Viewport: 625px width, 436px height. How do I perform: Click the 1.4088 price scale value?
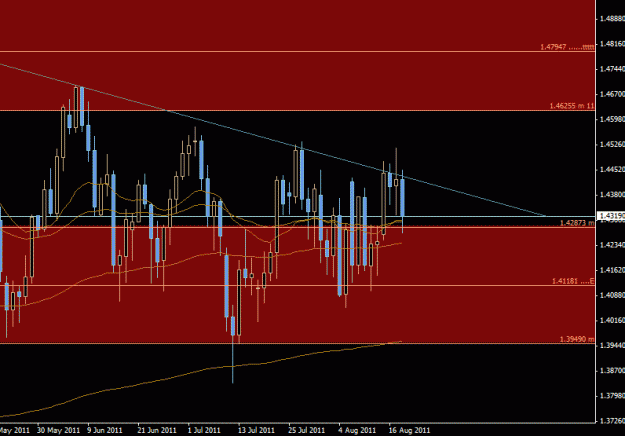click(612, 295)
